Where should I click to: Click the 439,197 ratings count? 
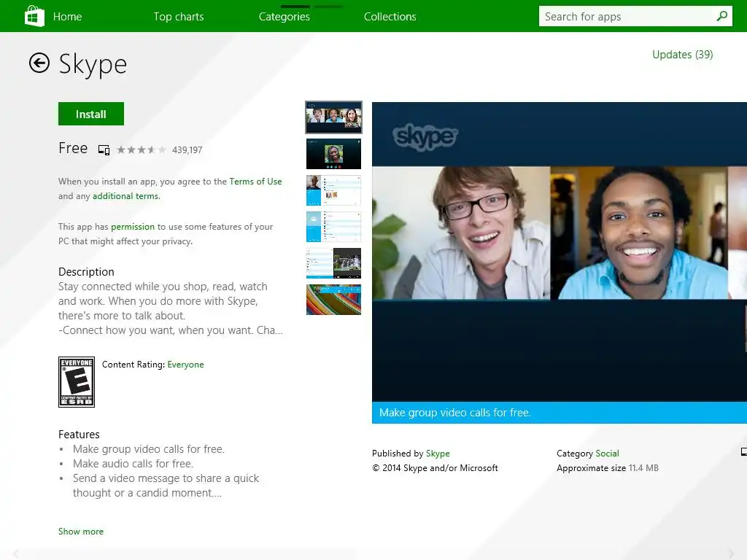[x=187, y=150]
